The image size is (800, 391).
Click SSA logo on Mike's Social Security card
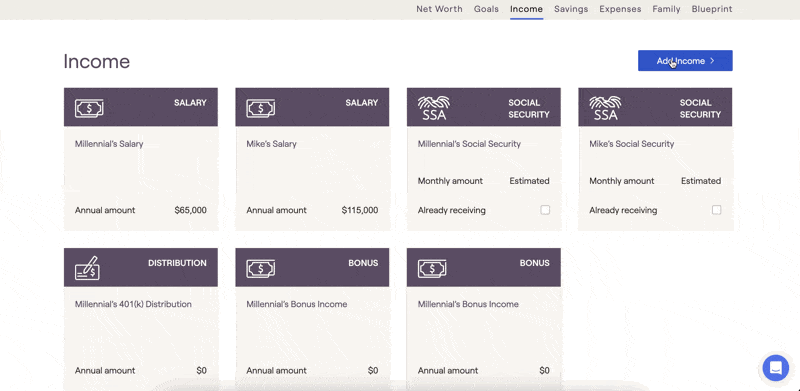[x=605, y=108]
